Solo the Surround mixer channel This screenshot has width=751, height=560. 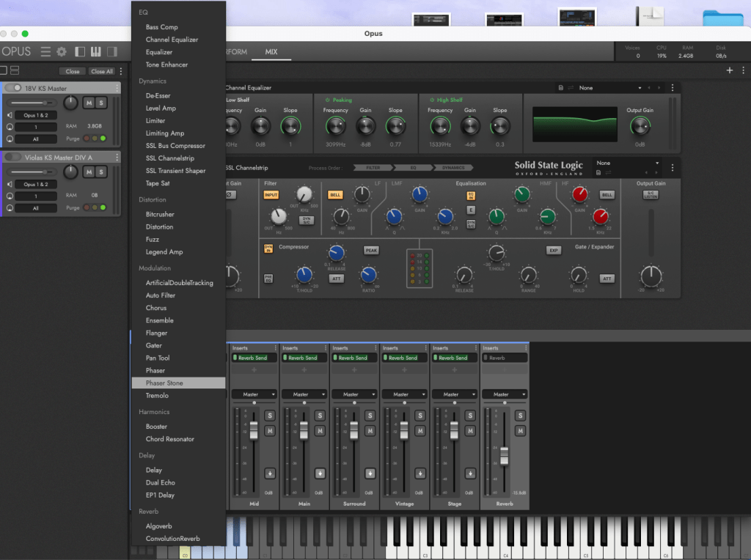[x=370, y=416]
